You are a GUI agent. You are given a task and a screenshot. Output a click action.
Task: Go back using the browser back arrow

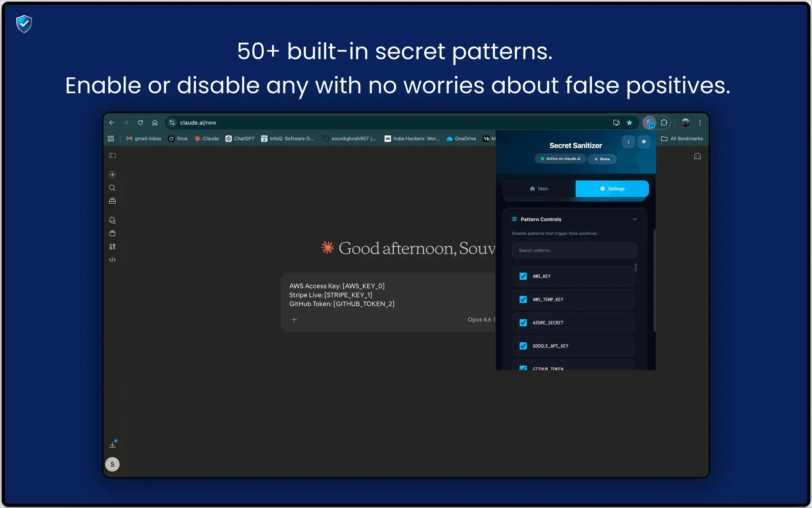(112, 123)
